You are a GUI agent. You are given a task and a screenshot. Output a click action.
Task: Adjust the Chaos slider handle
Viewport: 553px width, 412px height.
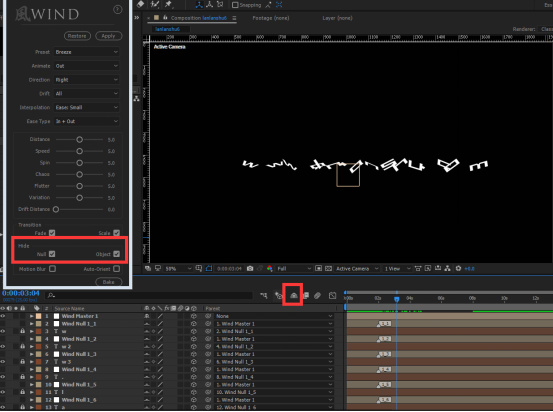[80, 175]
